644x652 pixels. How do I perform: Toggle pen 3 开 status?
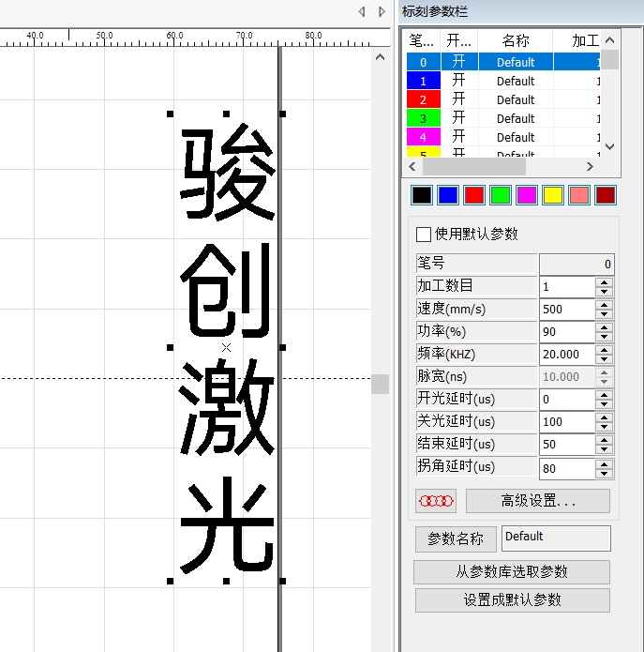[x=458, y=118]
